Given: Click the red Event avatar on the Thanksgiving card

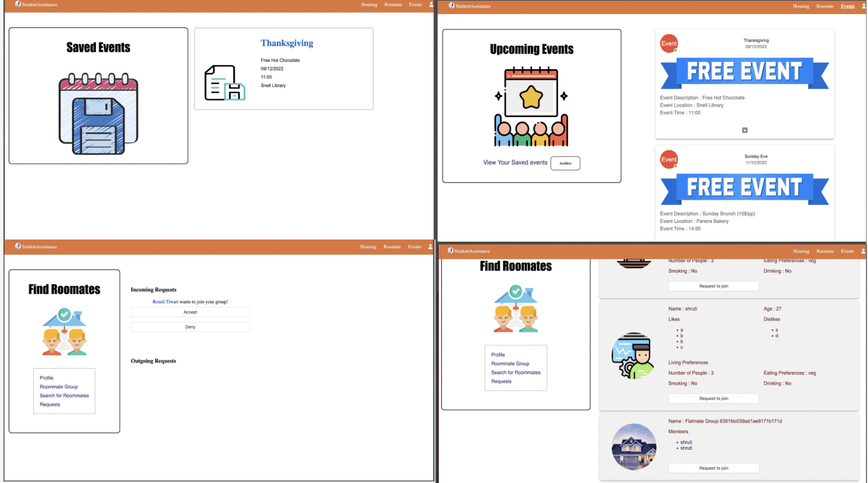Looking at the screenshot, I should pos(668,43).
